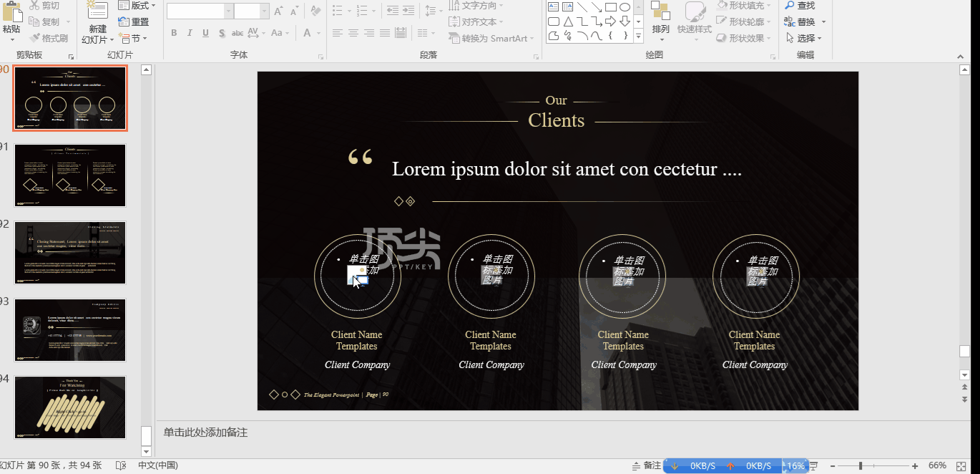Click the Find (查找) magnifier icon

[790, 6]
